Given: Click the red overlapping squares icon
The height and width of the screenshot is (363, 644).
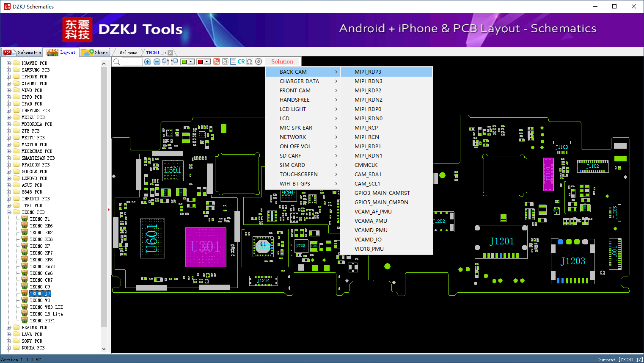Looking at the screenshot, I should point(217,61).
